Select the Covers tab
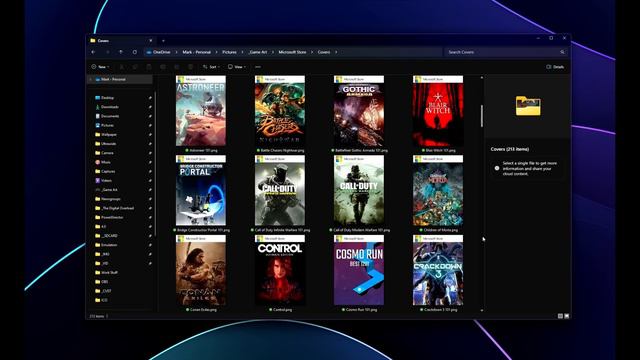The image size is (640, 360). coord(121,41)
